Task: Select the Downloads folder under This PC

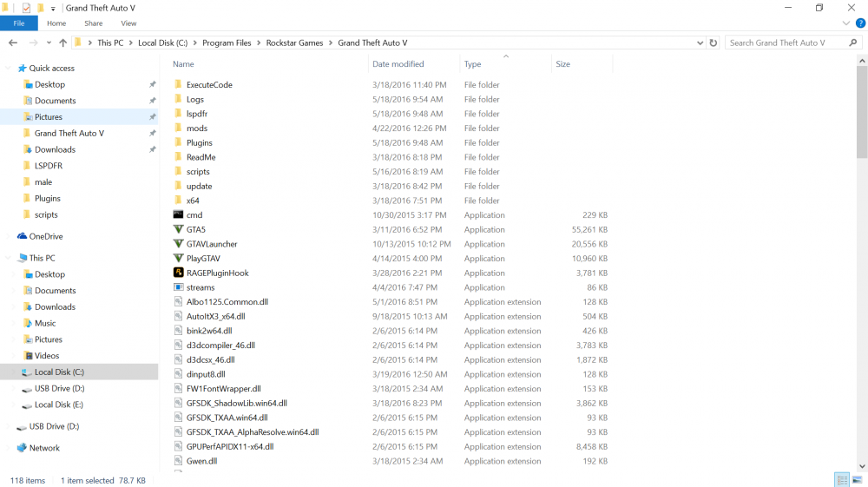Action: tap(55, 306)
